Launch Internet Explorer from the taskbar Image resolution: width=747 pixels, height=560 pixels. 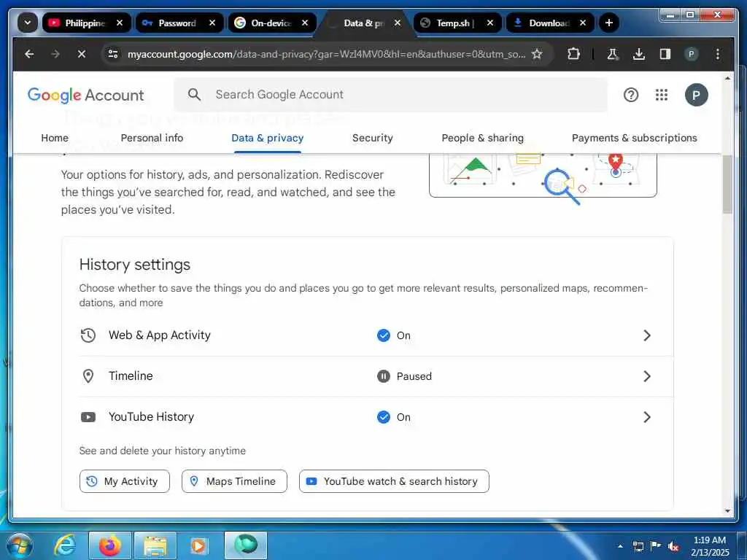pyautogui.click(x=64, y=545)
